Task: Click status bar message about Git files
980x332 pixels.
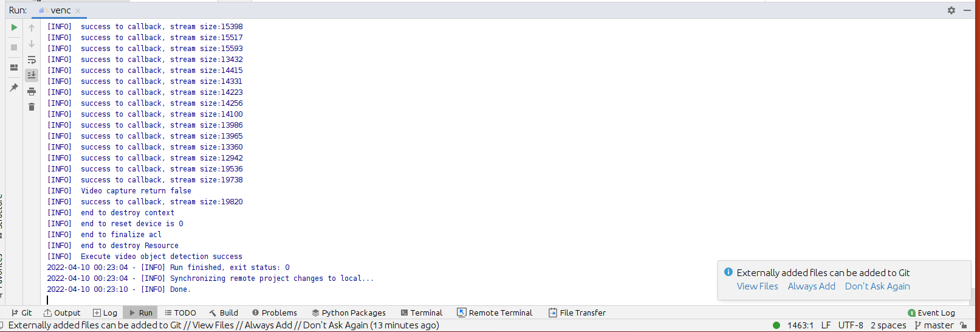Action: [224, 325]
